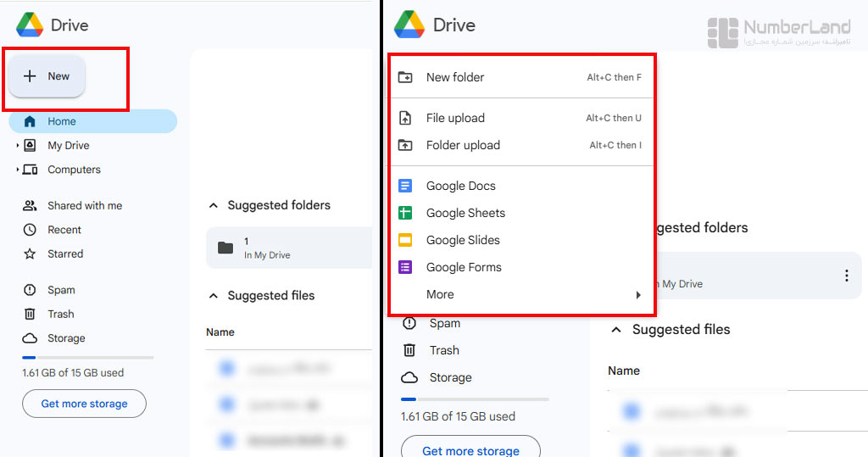
Task: Expand the My Drive tree arrow
Action: point(17,146)
